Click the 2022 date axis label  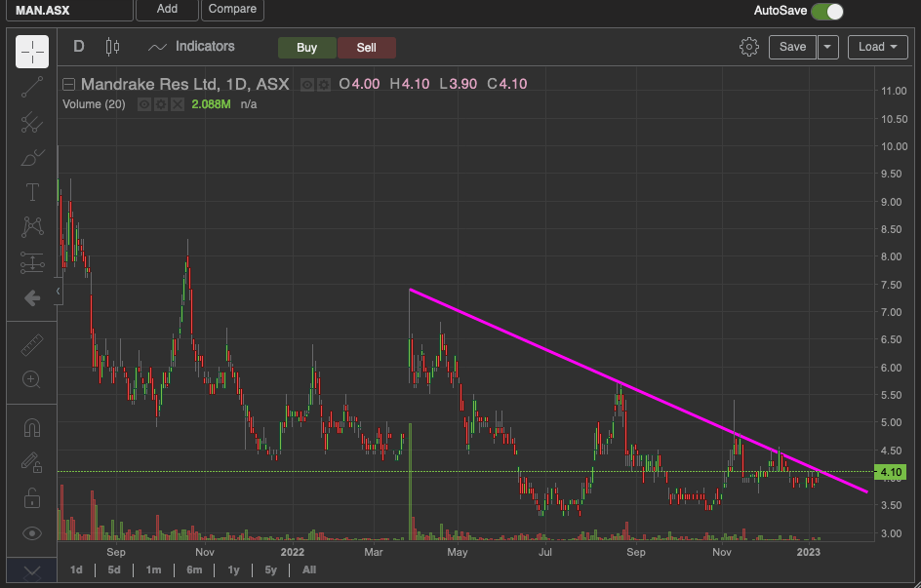point(293,552)
